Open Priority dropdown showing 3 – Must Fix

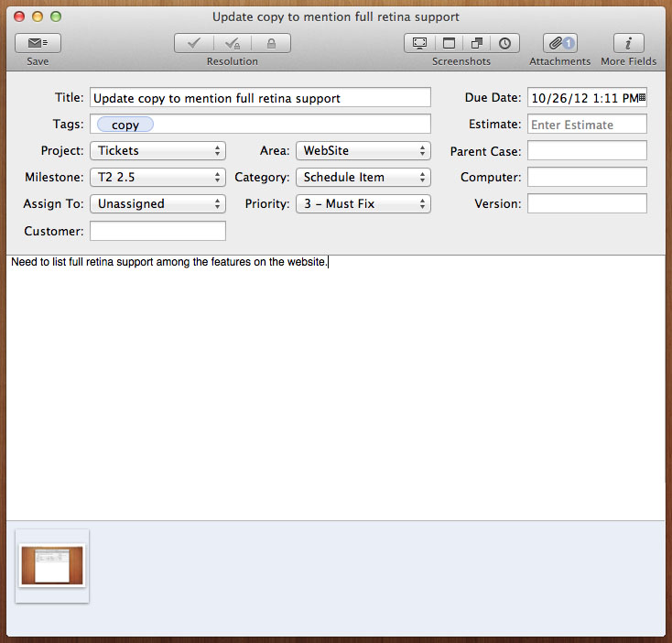(363, 203)
